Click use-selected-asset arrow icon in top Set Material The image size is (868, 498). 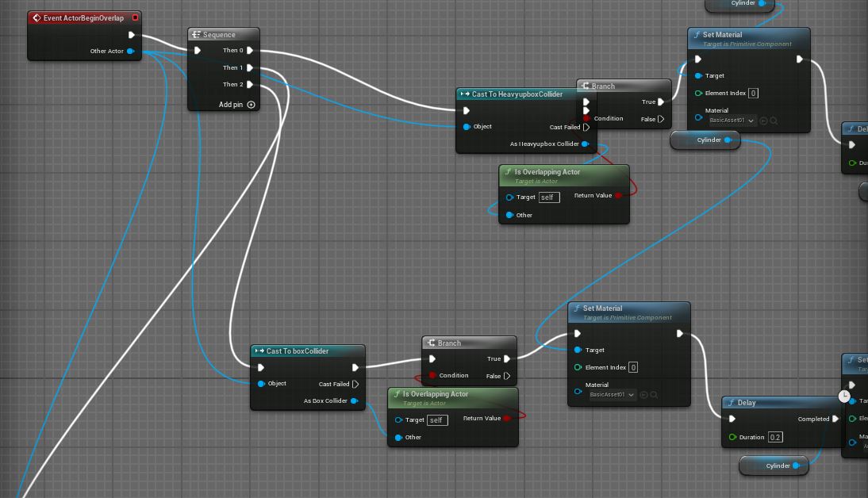(763, 121)
